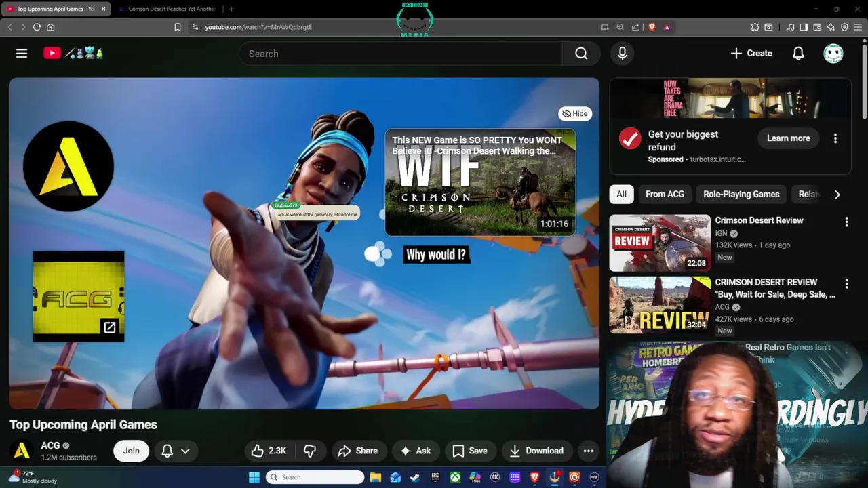Show more category chips arrow
Image resolution: width=868 pixels, height=488 pixels.
pyautogui.click(x=837, y=195)
